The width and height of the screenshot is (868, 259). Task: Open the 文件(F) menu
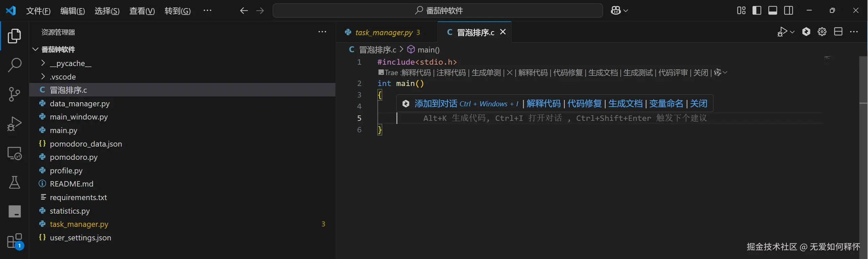[x=38, y=11]
